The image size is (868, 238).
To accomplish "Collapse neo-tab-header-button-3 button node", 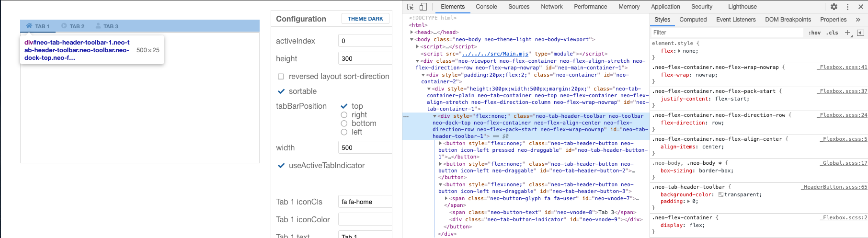I will coord(440,185).
